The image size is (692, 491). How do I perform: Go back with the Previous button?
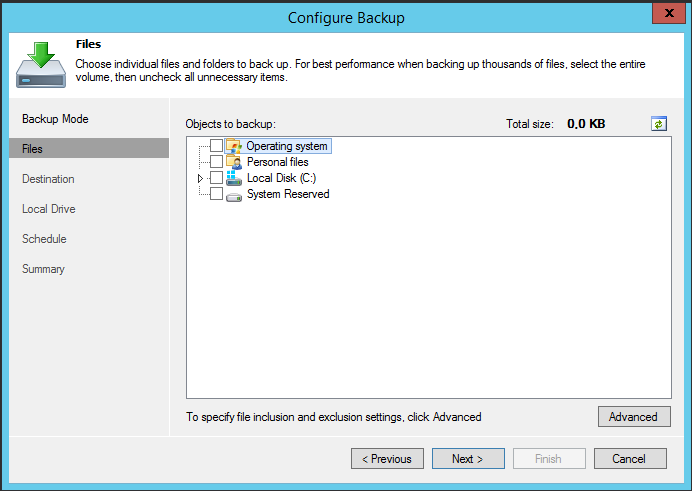387,459
